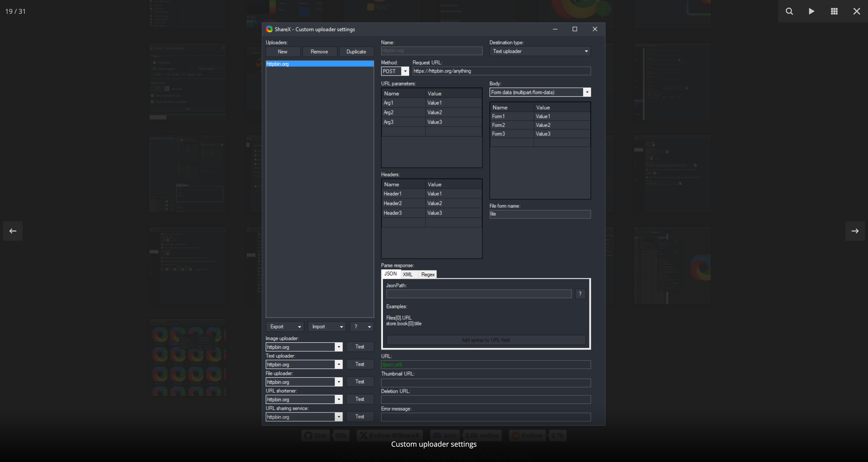This screenshot has height=462, width=868.
Task: Open the lightbox zoom magnifier
Action: tap(789, 11)
